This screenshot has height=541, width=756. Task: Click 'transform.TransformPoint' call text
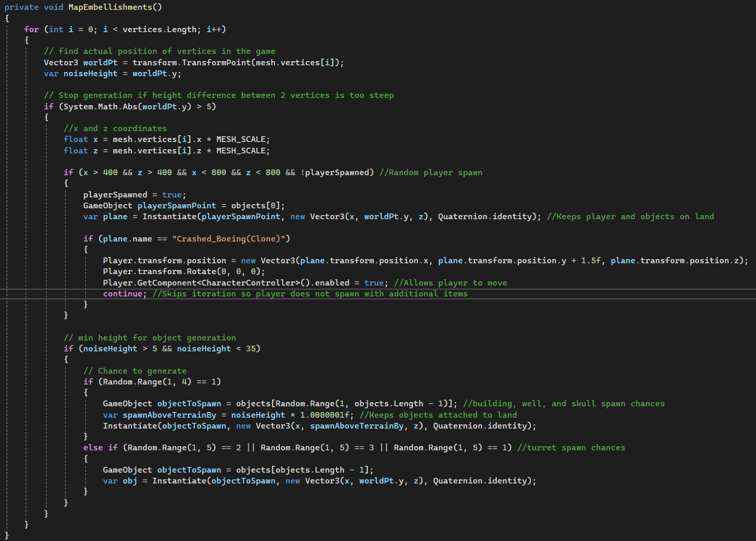pyautogui.click(x=192, y=63)
